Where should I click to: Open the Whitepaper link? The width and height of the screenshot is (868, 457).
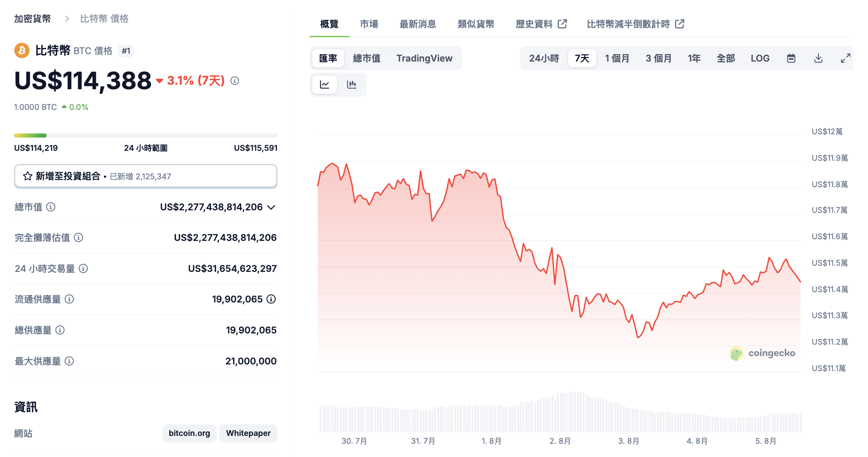pos(248,433)
